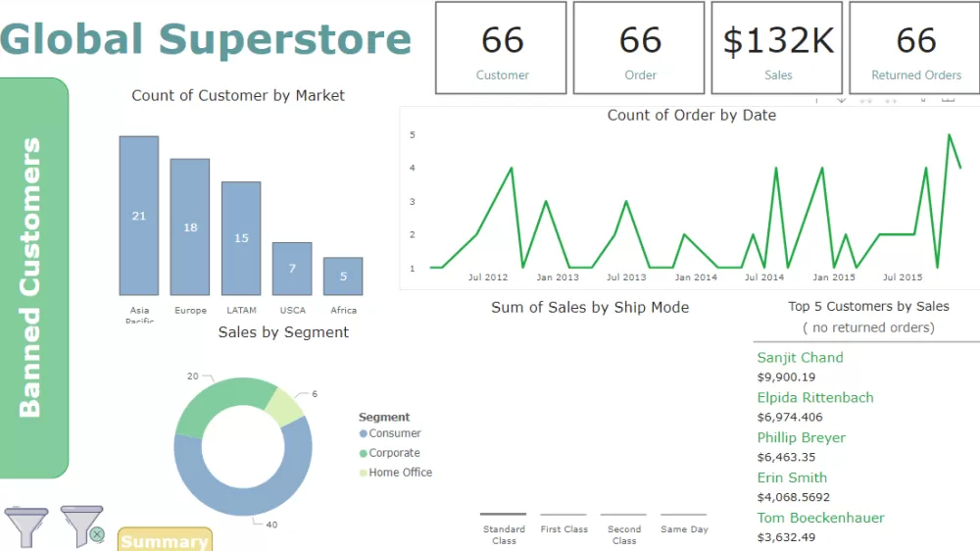Click the Jul 2012 axis label
Viewport: 980px width, 551px height.
488,277
